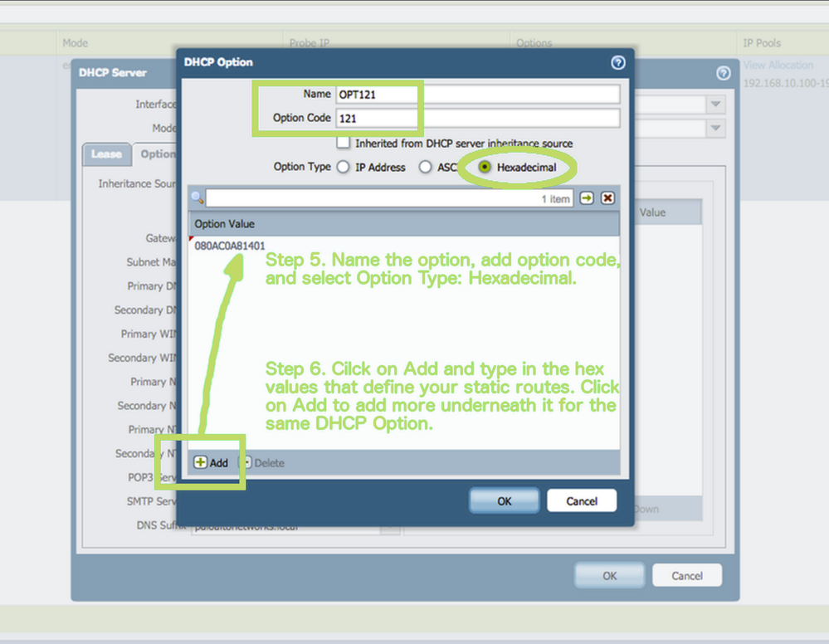Select ASCII option type radio
829x644 pixels.
point(425,167)
